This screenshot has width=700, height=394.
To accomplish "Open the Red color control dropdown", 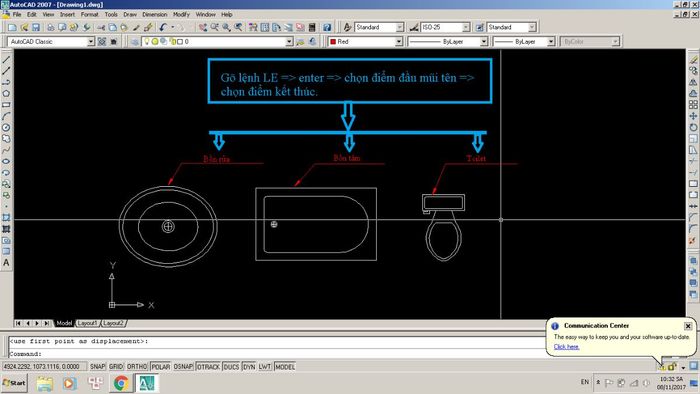I will tap(399, 41).
